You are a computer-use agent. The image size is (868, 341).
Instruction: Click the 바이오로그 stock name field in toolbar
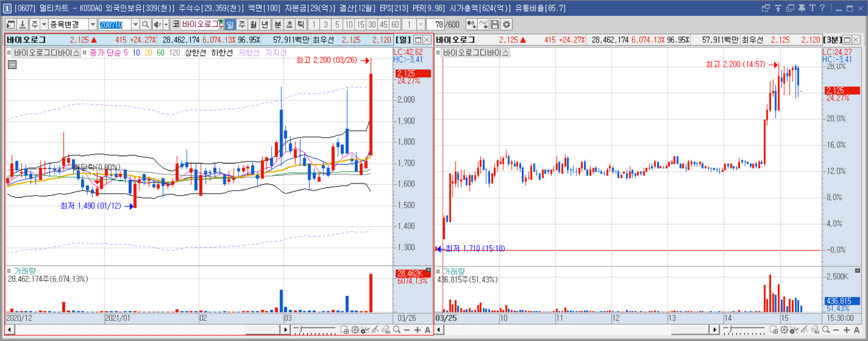click(202, 24)
